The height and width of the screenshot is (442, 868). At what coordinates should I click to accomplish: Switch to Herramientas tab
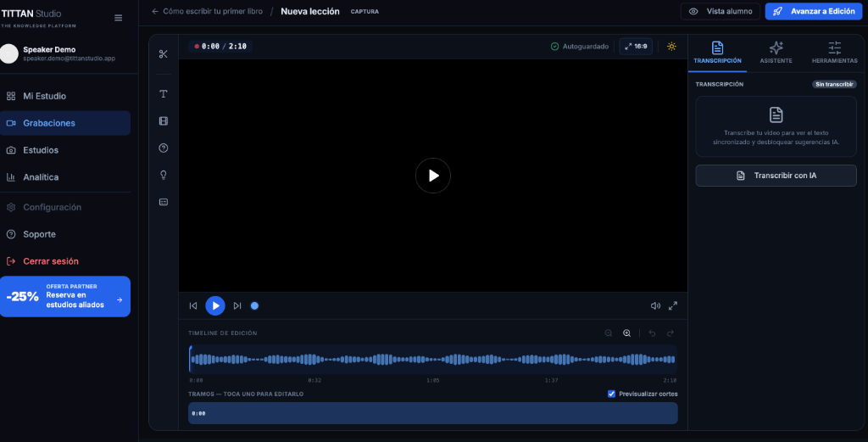click(835, 53)
